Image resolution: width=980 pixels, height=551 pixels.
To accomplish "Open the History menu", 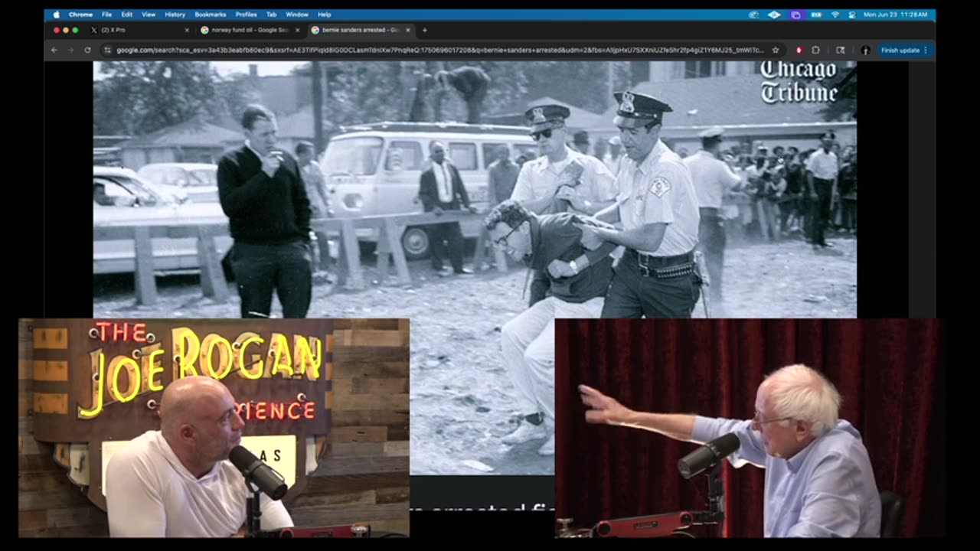I will click(x=175, y=15).
